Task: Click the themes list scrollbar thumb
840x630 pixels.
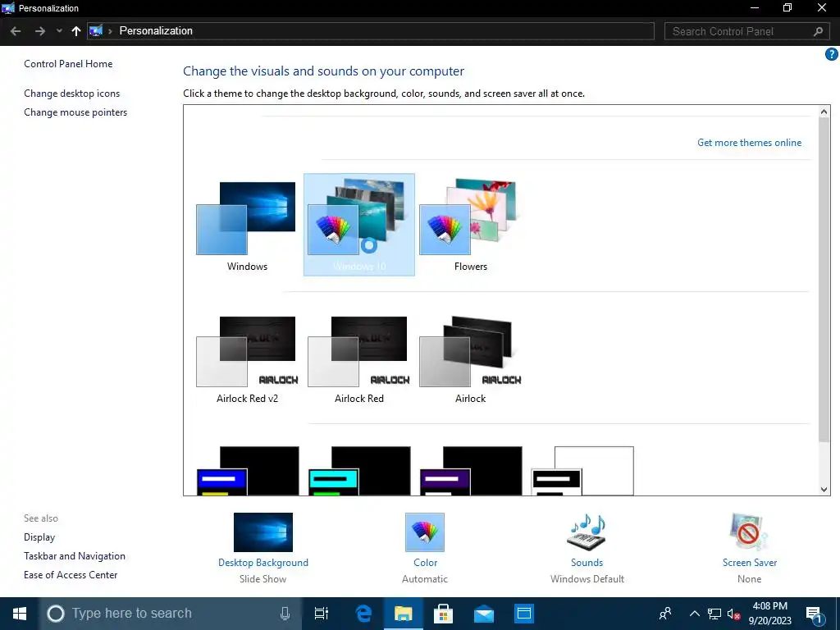Action: [x=824, y=280]
